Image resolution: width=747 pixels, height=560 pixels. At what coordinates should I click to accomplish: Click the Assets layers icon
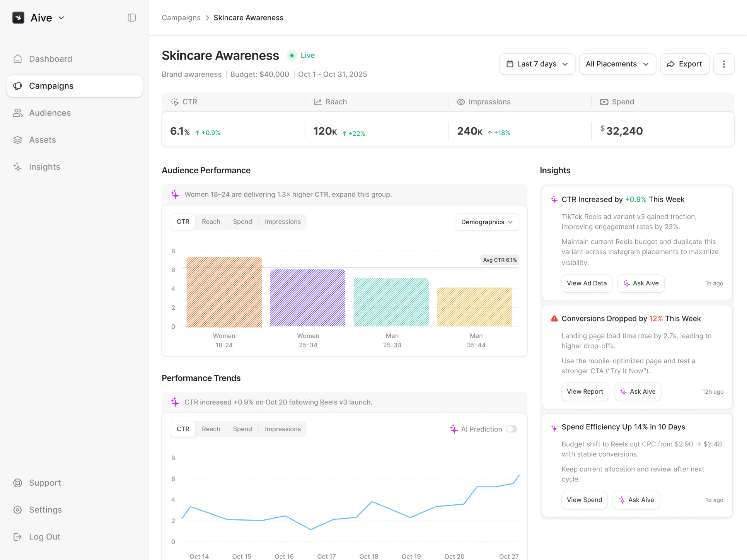[18, 140]
